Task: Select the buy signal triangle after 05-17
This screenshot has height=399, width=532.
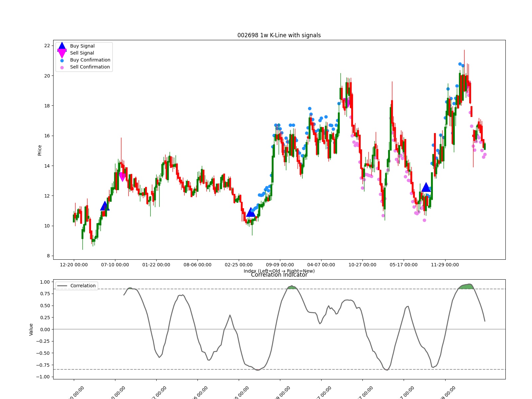Action: 426,187
